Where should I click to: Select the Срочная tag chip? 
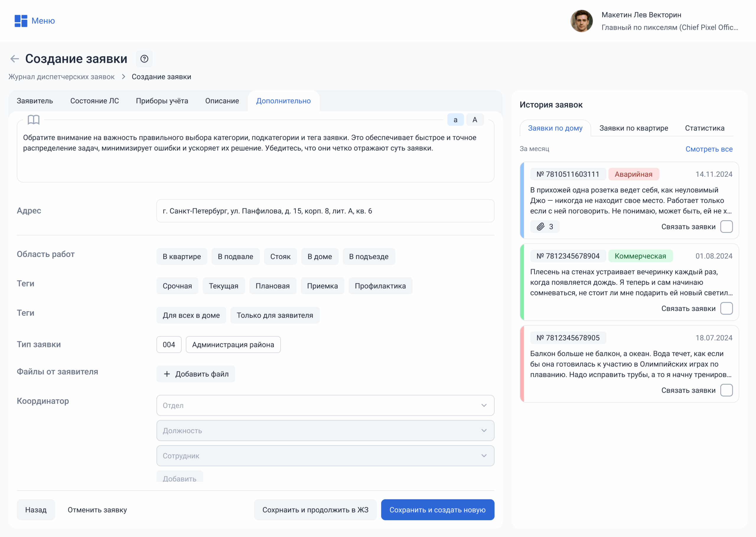pyautogui.click(x=177, y=286)
